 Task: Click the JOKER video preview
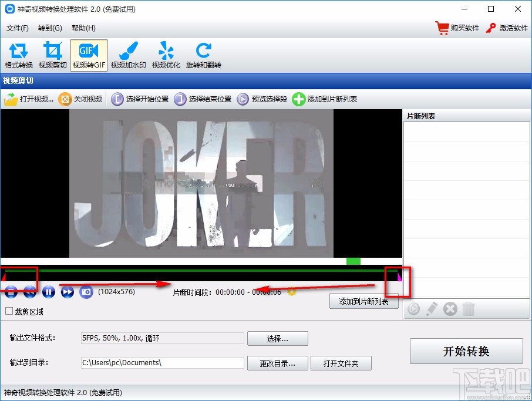point(201,184)
